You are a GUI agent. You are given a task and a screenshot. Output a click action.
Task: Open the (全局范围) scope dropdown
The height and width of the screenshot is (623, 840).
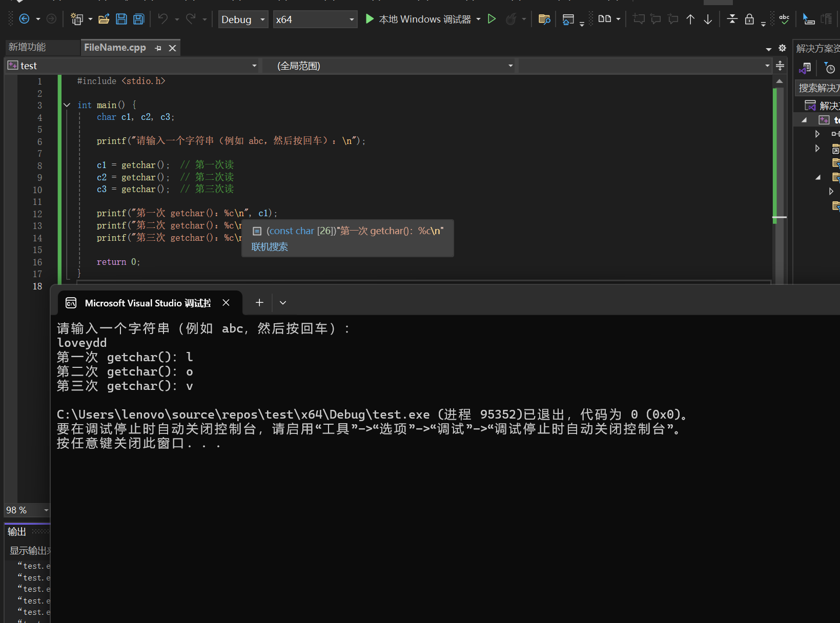click(x=390, y=66)
